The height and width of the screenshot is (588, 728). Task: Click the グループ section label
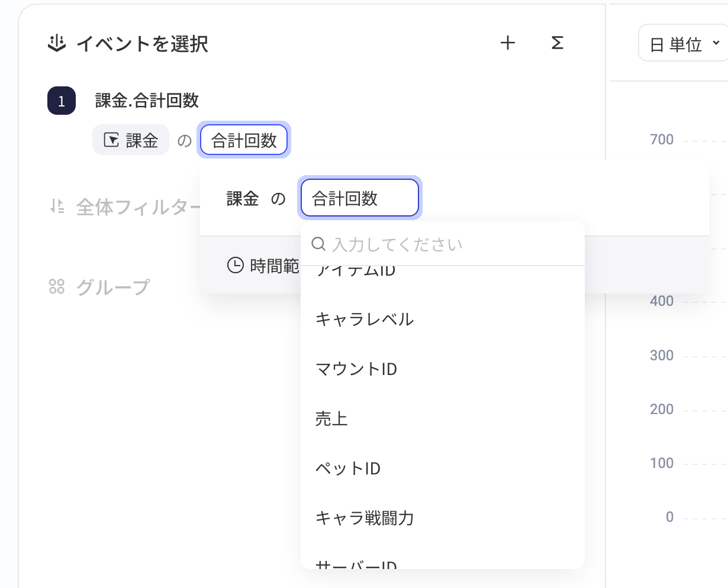[x=113, y=287]
